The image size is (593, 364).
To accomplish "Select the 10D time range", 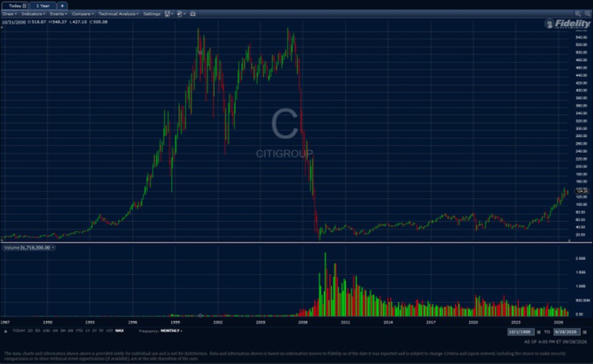I will coord(46,331).
